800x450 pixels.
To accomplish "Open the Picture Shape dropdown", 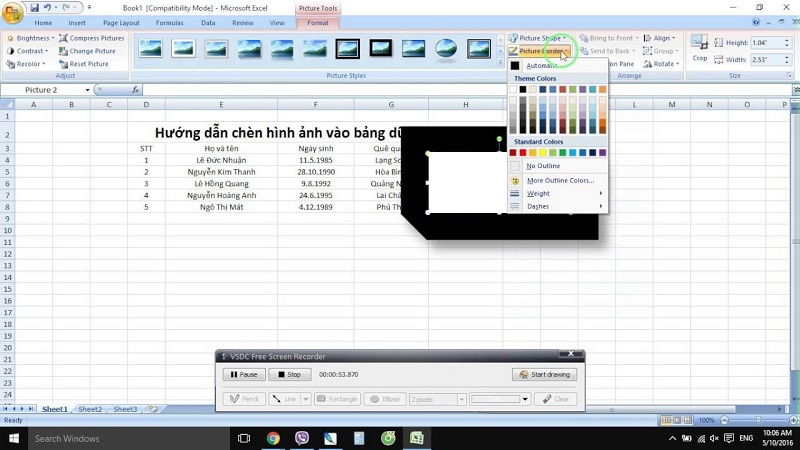I will (538, 38).
